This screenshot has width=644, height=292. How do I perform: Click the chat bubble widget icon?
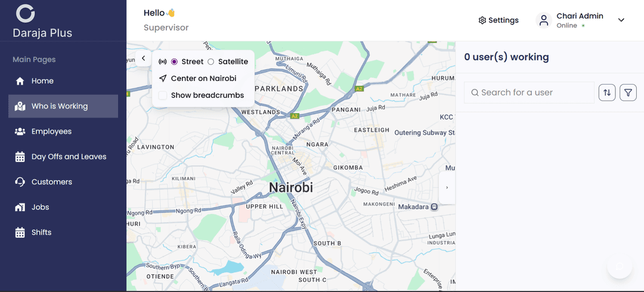pos(620,266)
